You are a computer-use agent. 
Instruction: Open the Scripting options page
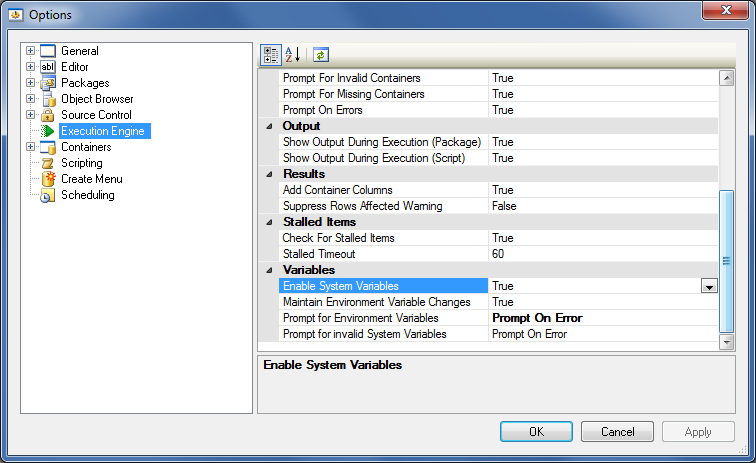(x=81, y=163)
